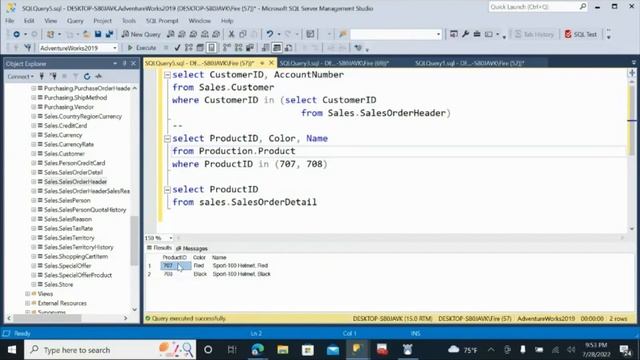Click the Windows Start button
The width and height of the screenshot is (640, 360).
pos(11,350)
